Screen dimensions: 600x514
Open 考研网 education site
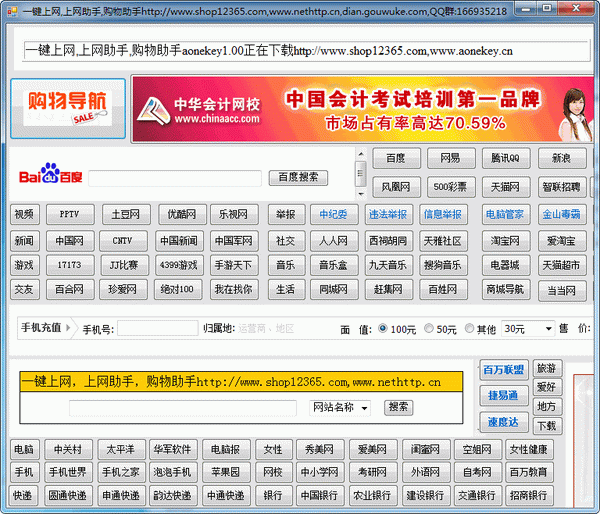(373, 472)
